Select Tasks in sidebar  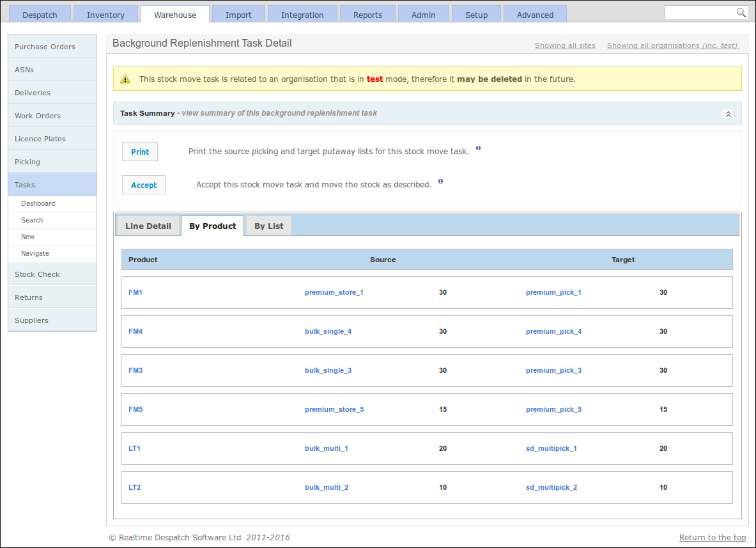click(x=52, y=185)
